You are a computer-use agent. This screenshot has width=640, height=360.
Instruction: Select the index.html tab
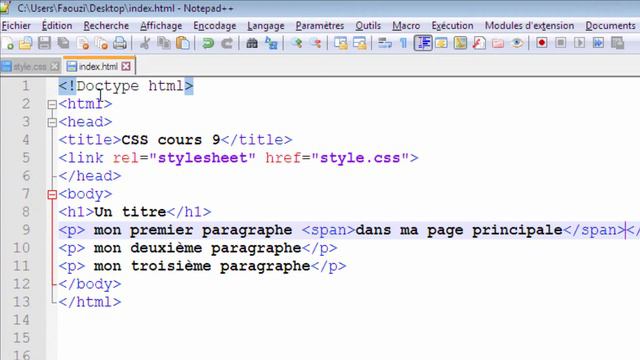tap(98, 66)
